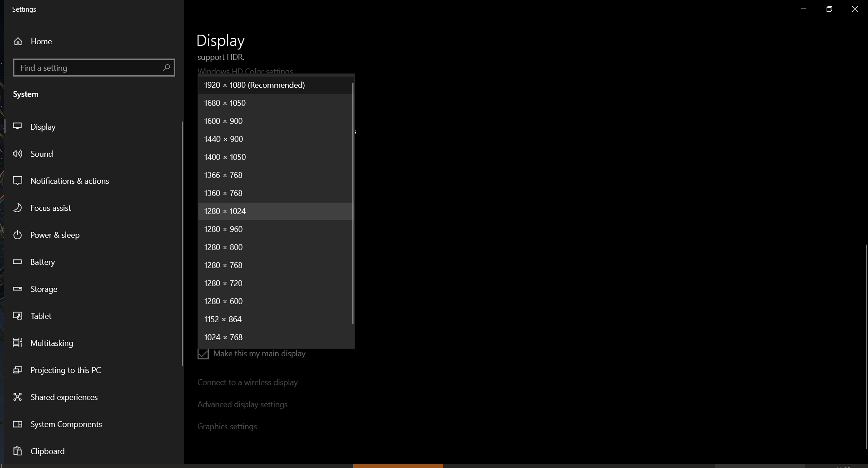
Task: Click the Clipboard icon in sidebar
Action: 18,451
